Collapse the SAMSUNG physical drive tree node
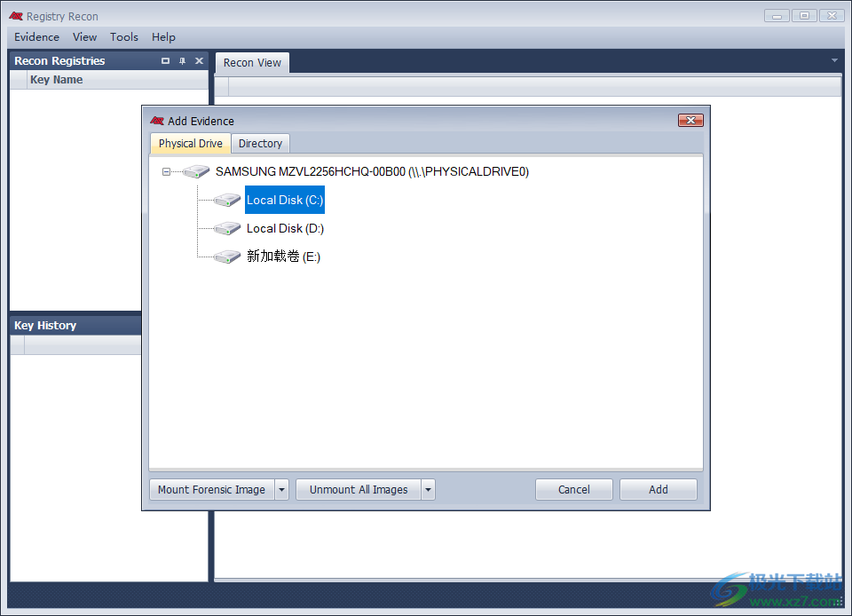The height and width of the screenshot is (616, 852). pos(166,172)
